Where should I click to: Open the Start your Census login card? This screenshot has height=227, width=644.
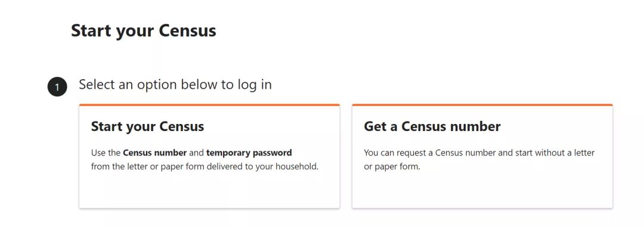(x=209, y=156)
